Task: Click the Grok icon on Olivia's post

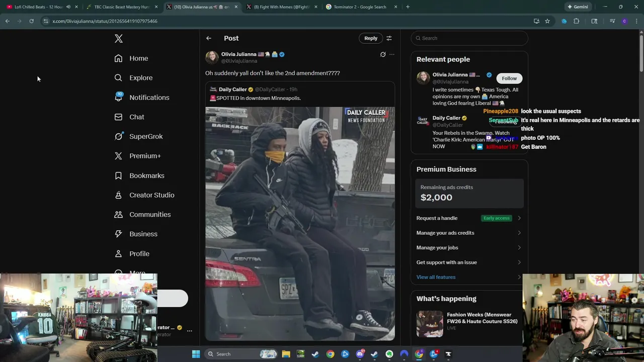Action: tap(383, 54)
